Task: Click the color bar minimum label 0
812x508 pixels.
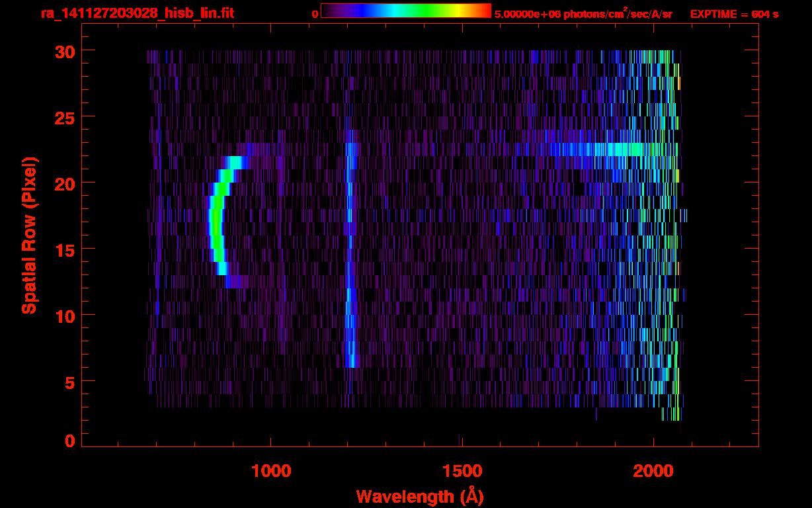Action: [315, 14]
